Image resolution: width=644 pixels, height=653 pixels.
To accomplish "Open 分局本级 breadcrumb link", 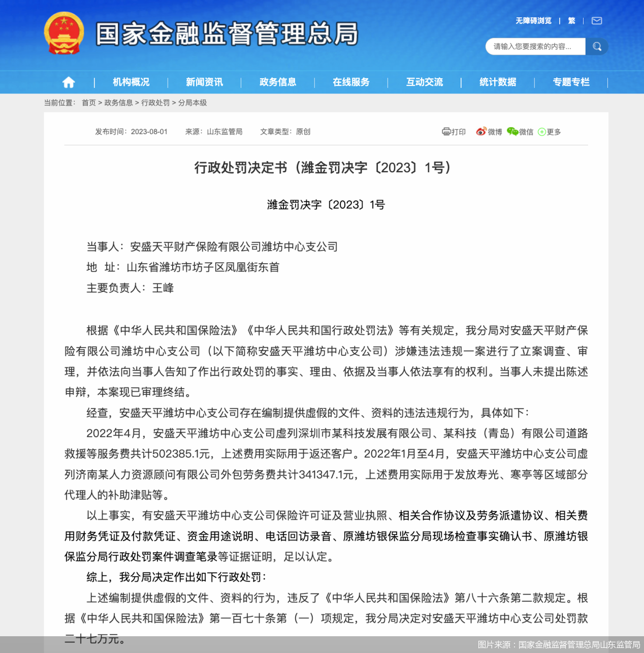I will pos(192,102).
